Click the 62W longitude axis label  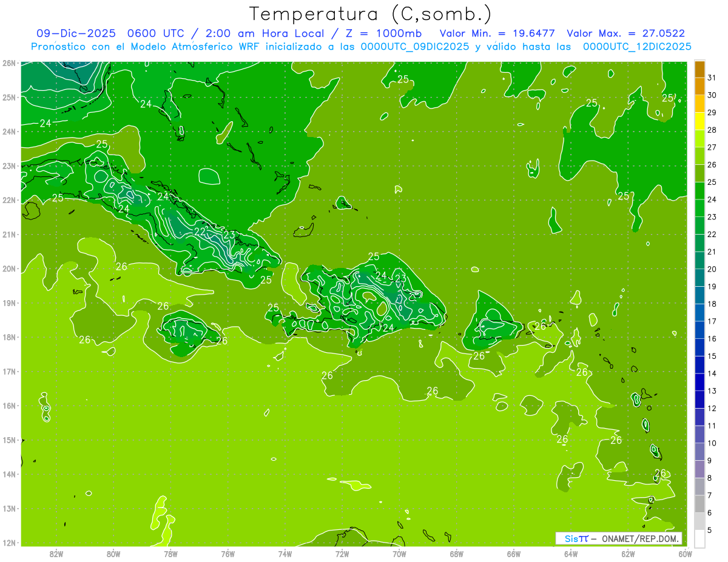point(628,553)
